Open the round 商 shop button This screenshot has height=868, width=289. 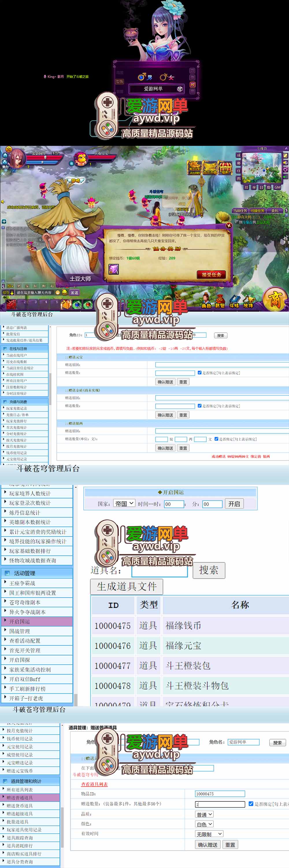coord(275,299)
